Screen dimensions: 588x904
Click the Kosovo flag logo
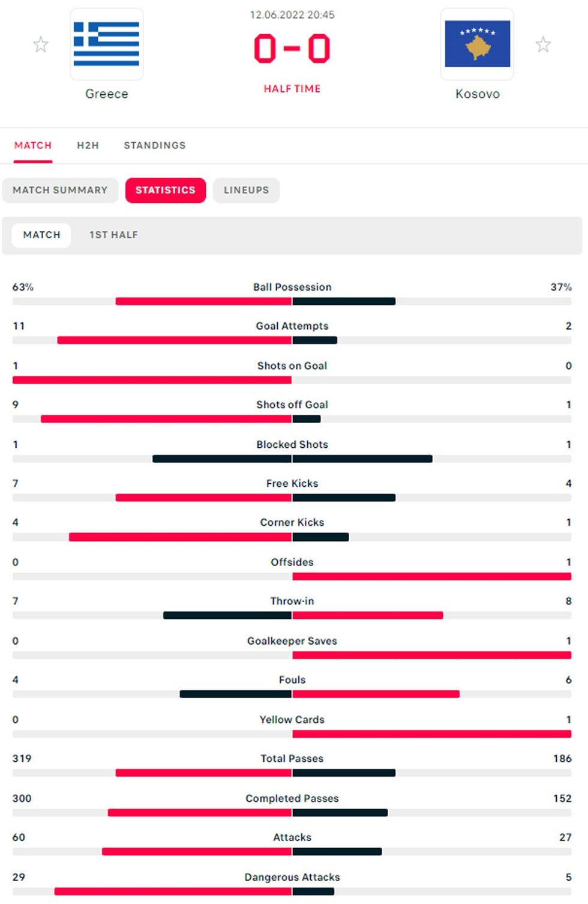tap(477, 44)
